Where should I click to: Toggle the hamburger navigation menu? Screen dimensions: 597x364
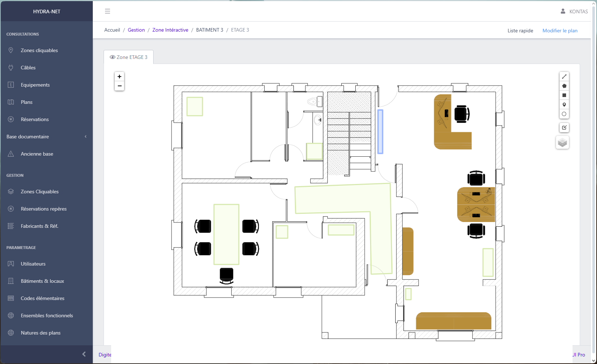tap(107, 11)
